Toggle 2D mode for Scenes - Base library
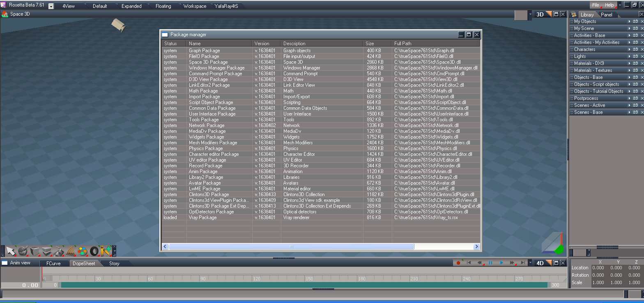 pos(635,112)
